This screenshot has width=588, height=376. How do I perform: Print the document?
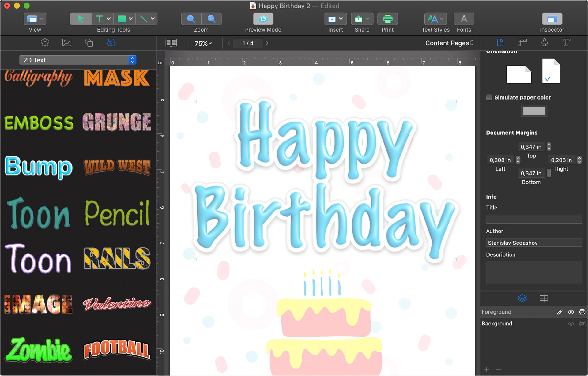click(387, 19)
